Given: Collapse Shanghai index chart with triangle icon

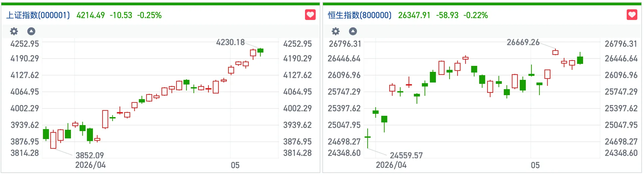Looking at the screenshot, I should [x=31, y=31].
